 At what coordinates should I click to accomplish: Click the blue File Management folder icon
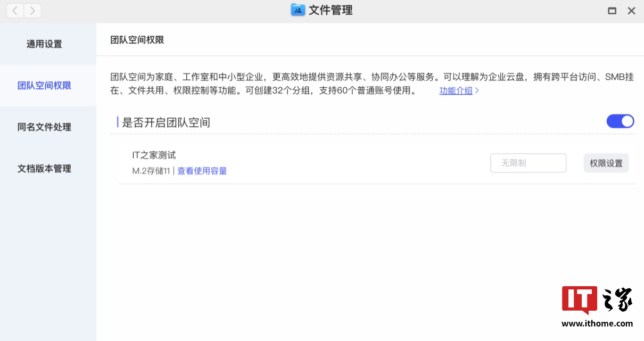pos(298,10)
